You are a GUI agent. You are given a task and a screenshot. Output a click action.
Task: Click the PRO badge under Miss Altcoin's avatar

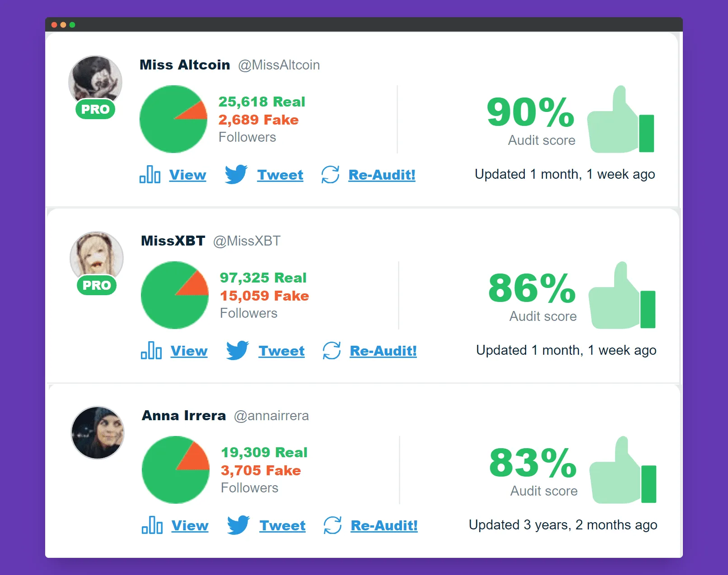[95, 109]
